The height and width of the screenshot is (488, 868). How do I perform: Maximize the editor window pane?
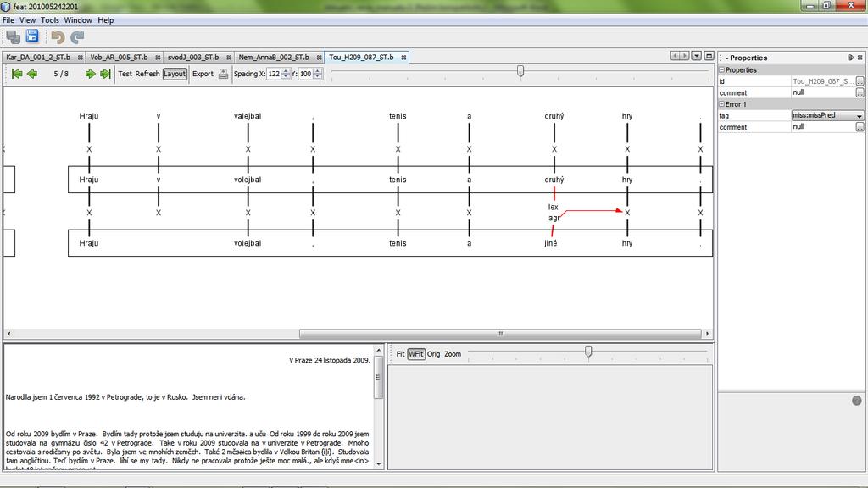pos(709,56)
